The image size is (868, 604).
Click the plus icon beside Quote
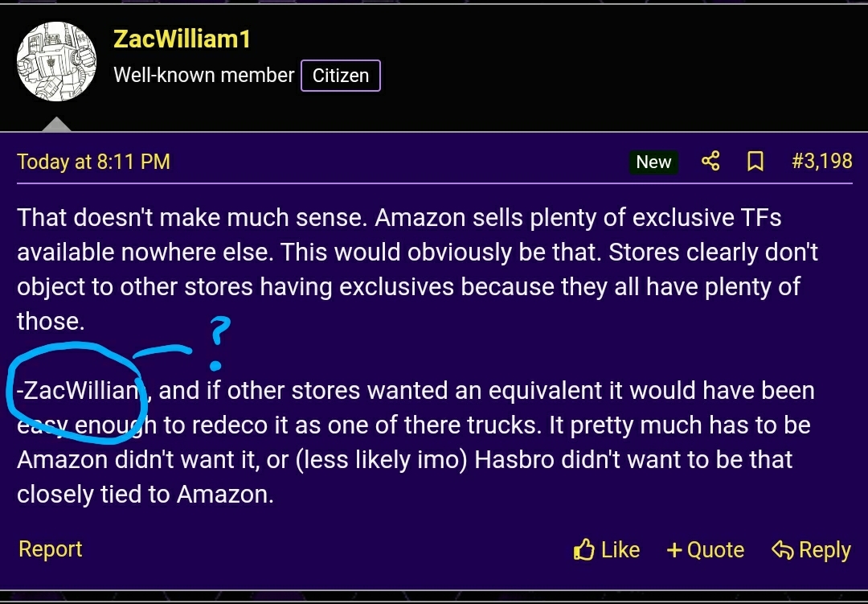click(674, 550)
